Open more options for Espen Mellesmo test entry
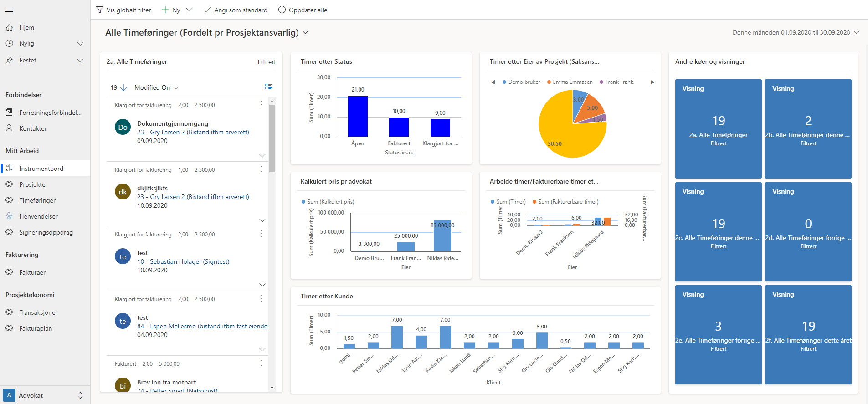 tap(261, 298)
